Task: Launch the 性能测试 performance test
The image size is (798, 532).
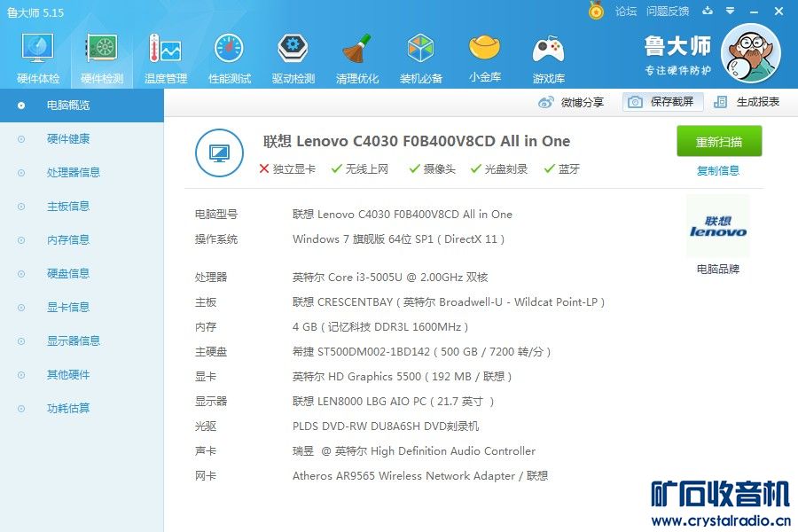Action: tap(230, 58)
